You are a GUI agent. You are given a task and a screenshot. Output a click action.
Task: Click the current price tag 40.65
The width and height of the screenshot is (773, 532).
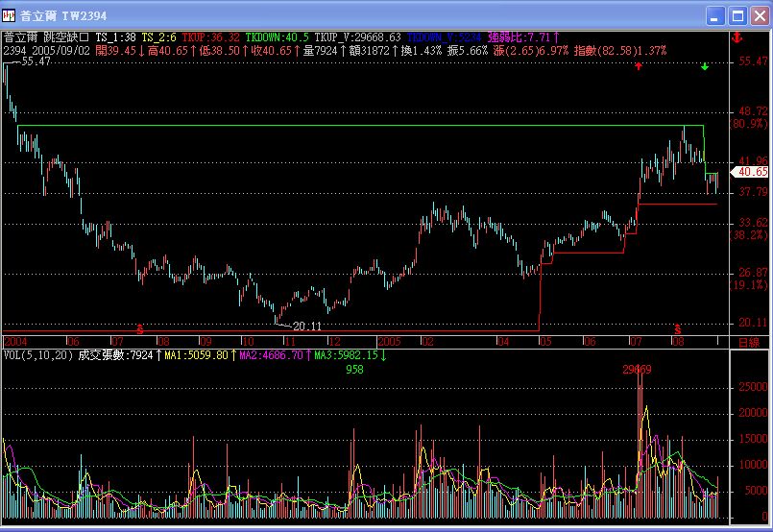[x=750, y=172]
